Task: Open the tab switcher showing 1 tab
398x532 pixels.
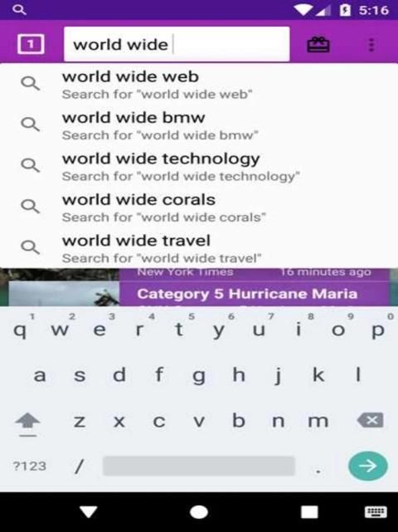Action: [31, 44]
